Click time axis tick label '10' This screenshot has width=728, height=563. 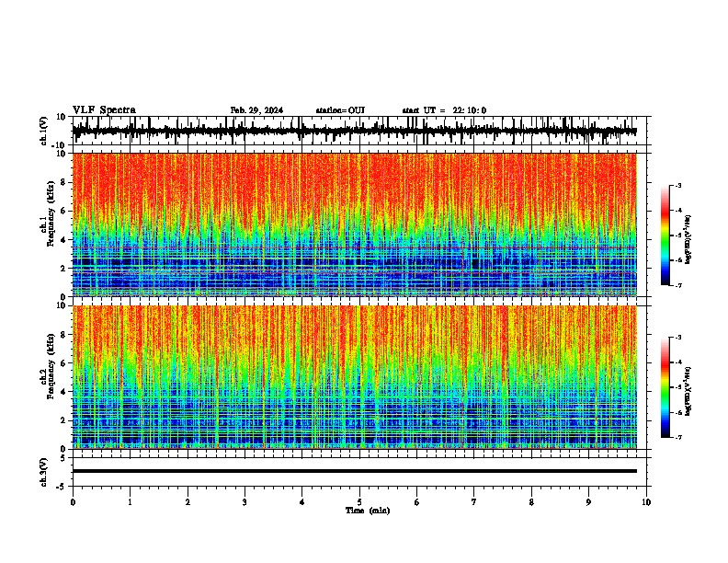pos(646,502)
